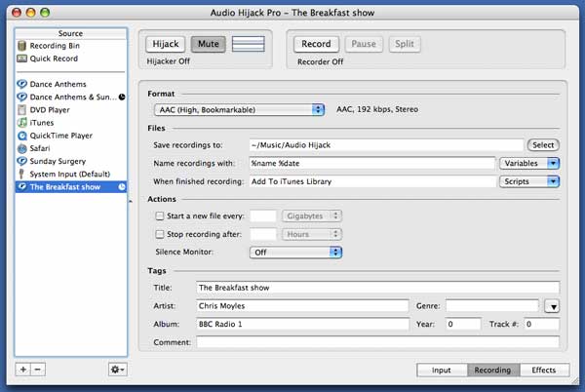The width and height of the screenshot is (585, 392).
Task: Click the When finished recording field
Action: click(372, 181)
